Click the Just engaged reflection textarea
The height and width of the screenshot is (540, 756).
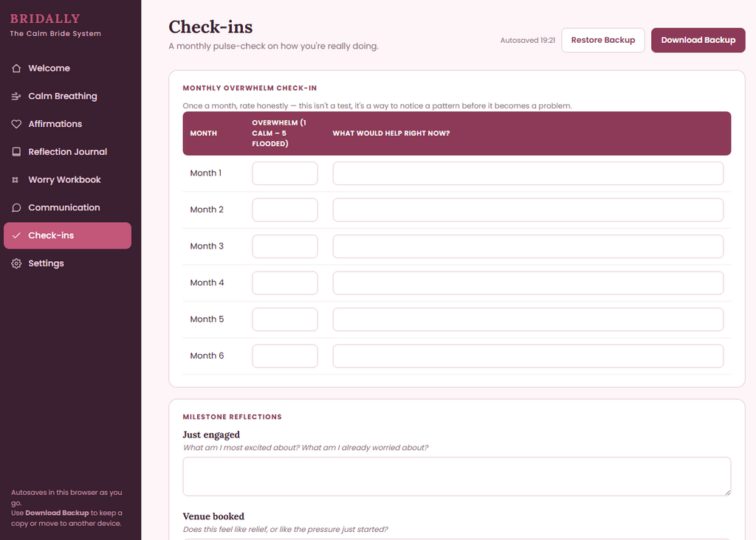click(x=456, y=477)
